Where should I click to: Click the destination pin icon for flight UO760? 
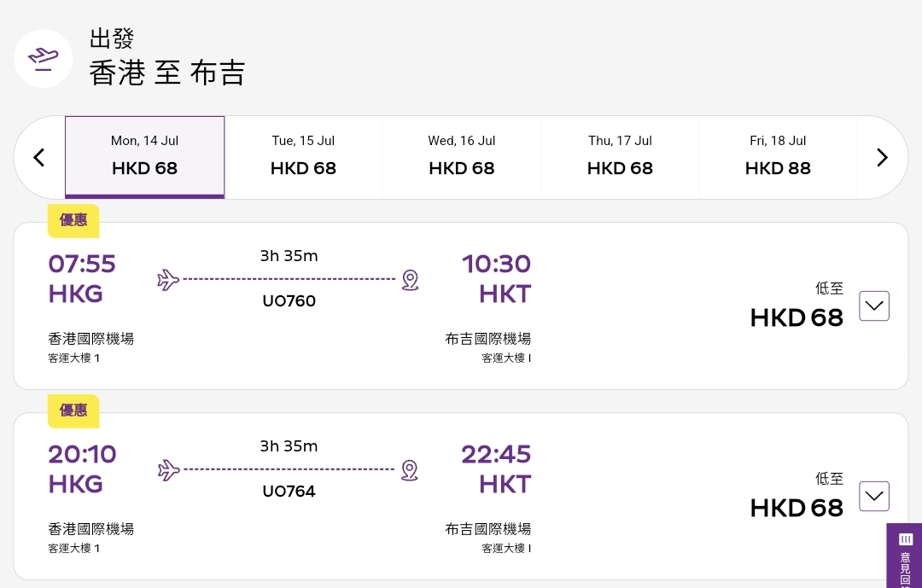point(410,280)
